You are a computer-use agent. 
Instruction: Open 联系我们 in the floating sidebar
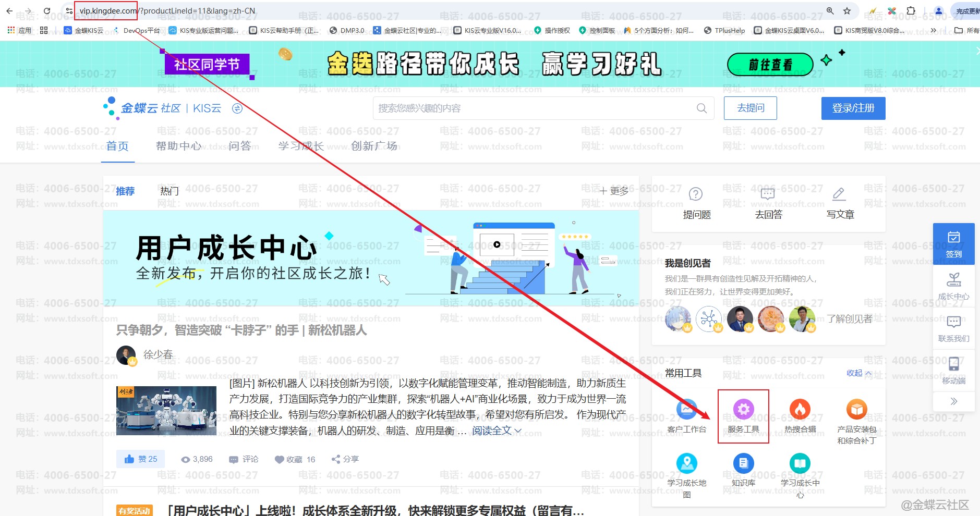(954, 328)
